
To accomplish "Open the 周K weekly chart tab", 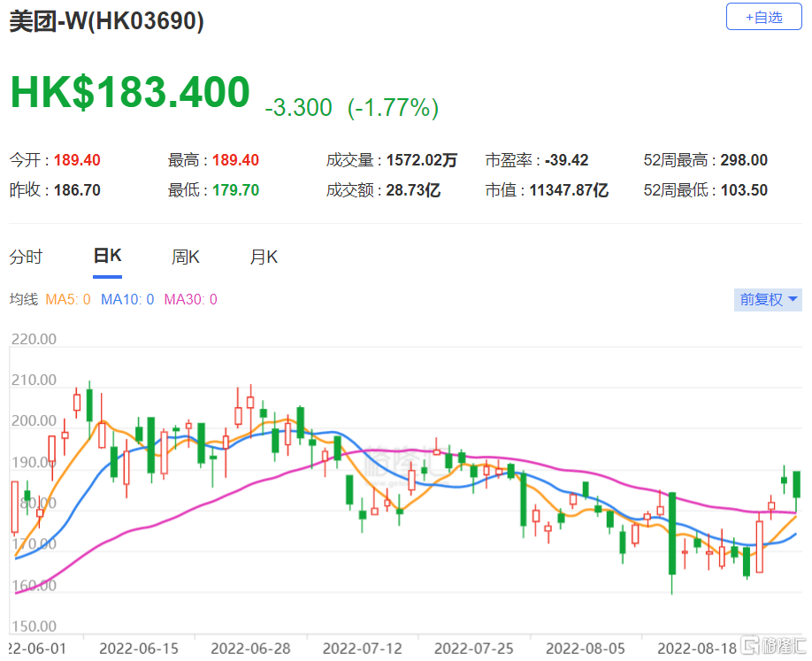I will [x=186, y=257].
